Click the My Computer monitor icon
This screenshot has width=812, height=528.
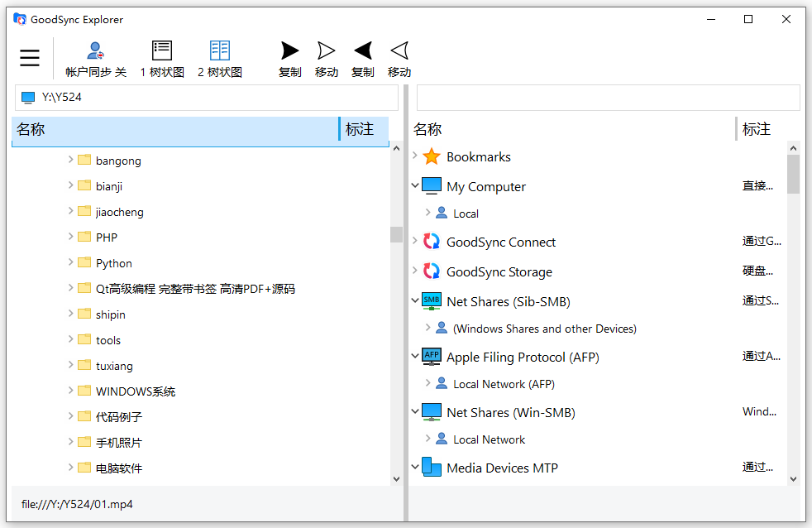click(432, 186)
